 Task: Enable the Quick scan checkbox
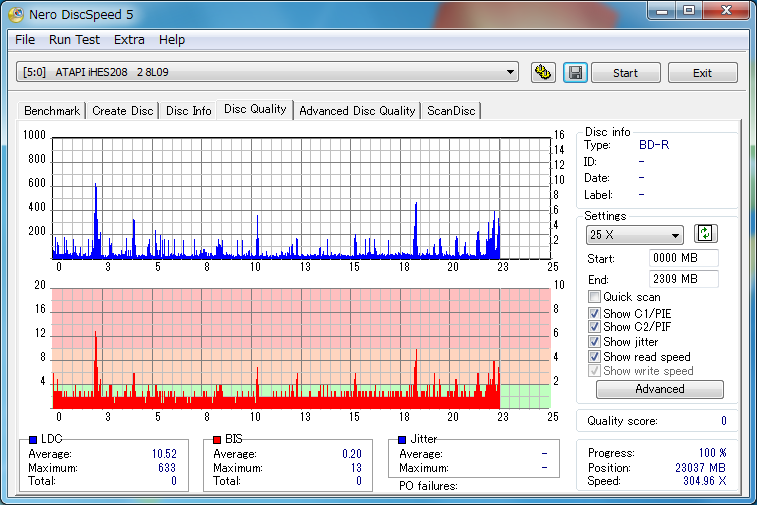point(594,296)
